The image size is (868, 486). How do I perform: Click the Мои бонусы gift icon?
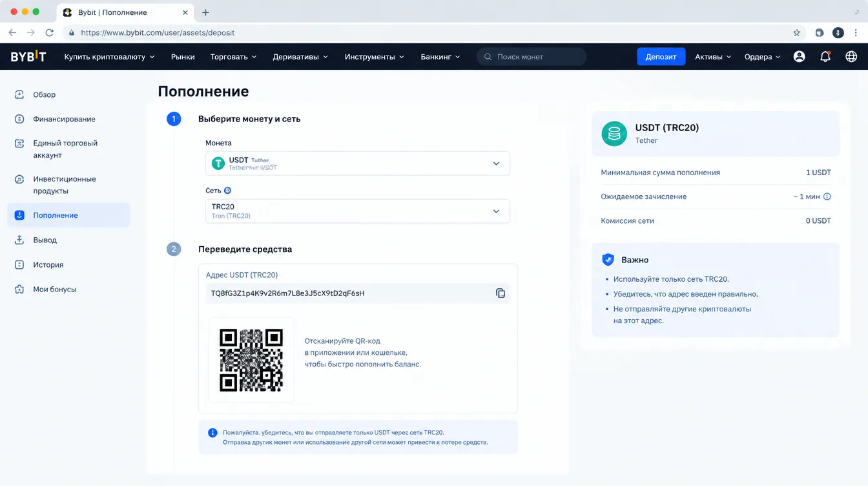[19, 290]
